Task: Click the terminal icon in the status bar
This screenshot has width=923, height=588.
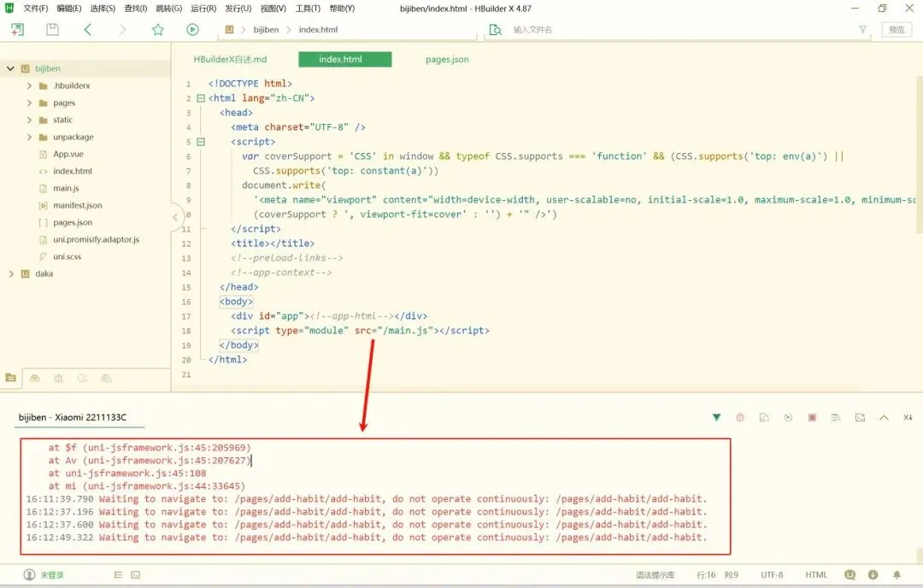Action: pyautogui.click(x=135, y=575)
